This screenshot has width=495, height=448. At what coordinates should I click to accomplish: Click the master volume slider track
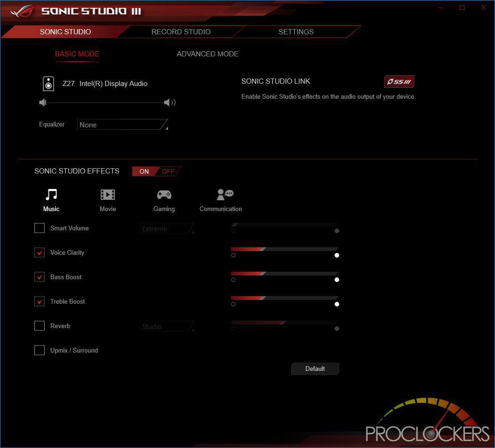[x=105, y=102]
